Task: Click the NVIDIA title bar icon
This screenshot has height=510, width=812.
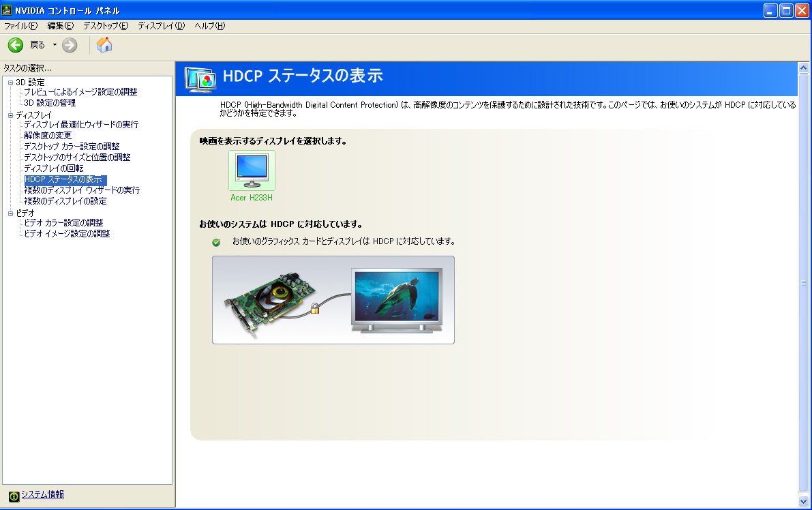Action: (x=7, y=10)
